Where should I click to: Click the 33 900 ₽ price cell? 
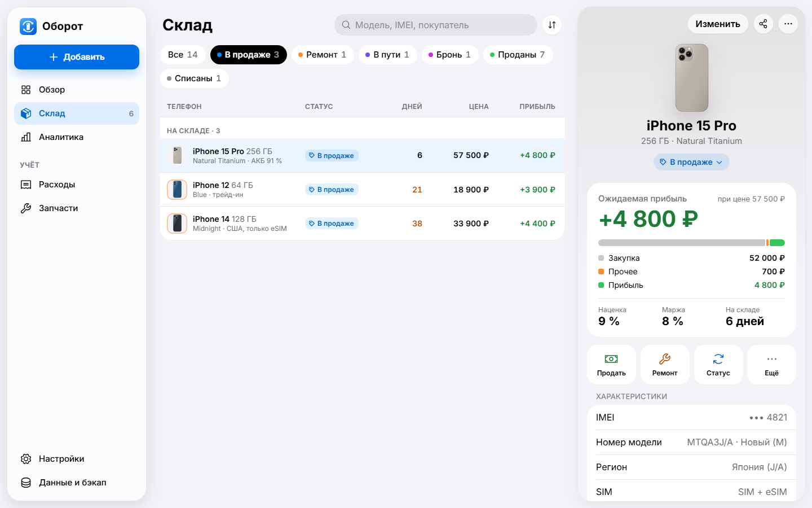[471, 224]
